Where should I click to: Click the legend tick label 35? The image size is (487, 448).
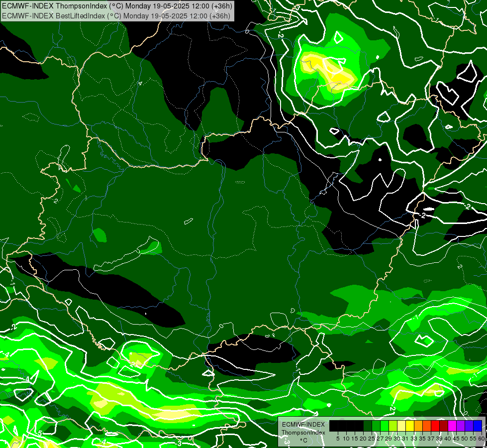pos(423,439)
